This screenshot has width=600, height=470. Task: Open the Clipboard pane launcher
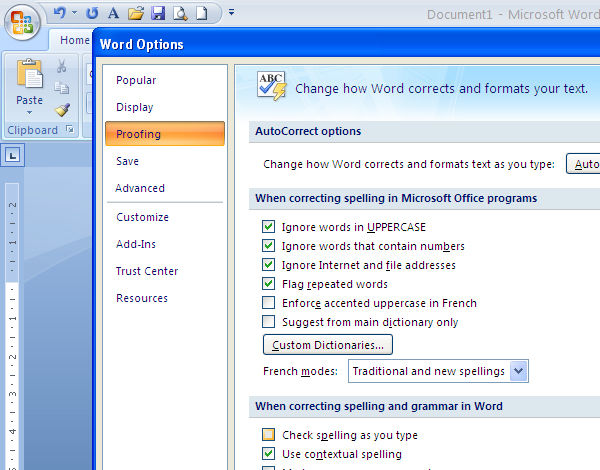pos(70,129)
